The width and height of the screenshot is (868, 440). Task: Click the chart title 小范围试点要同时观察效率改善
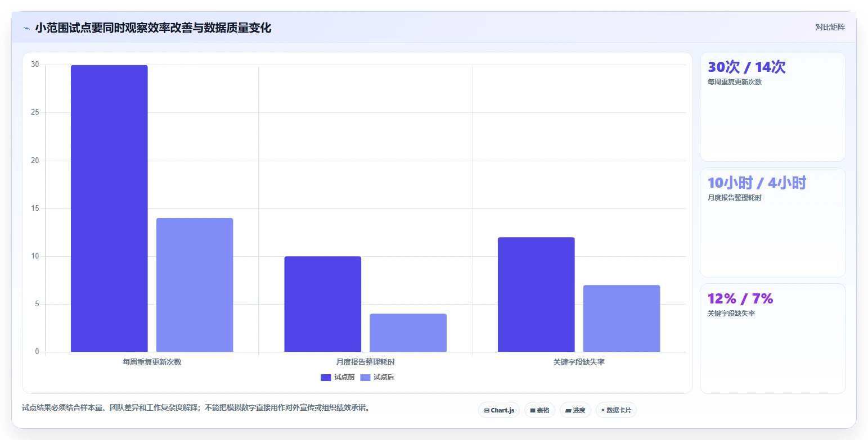pos(153,28)
